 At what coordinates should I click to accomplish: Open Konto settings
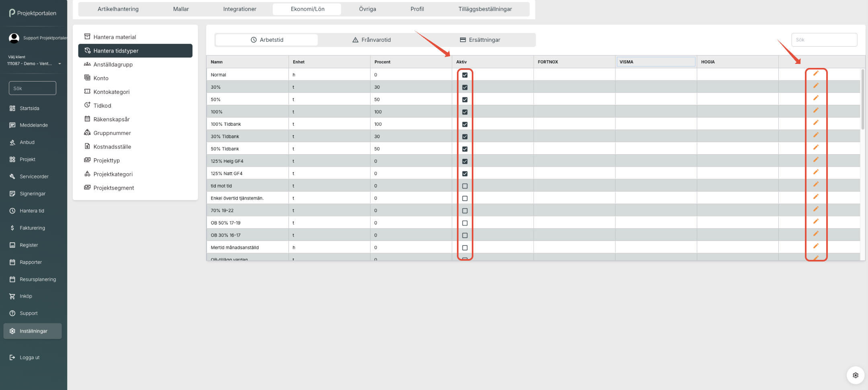(x=135, y=78)
